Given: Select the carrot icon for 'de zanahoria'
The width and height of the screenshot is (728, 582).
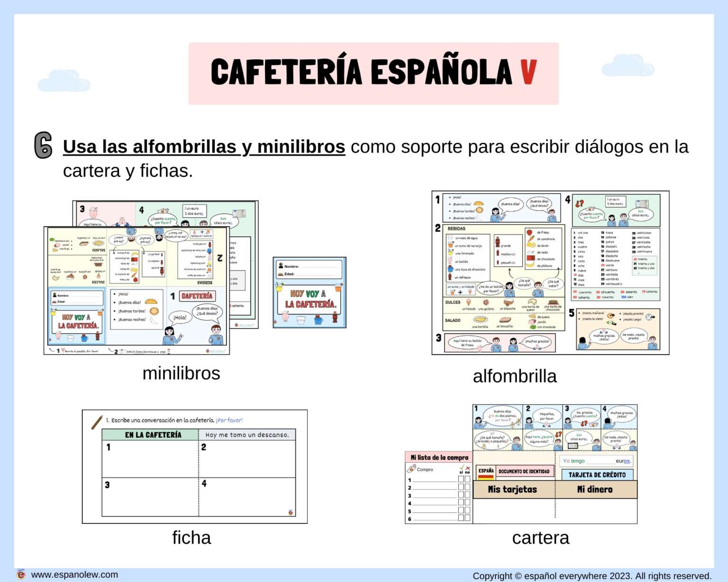Looking at the screenshot, I should tap(531, 239).
